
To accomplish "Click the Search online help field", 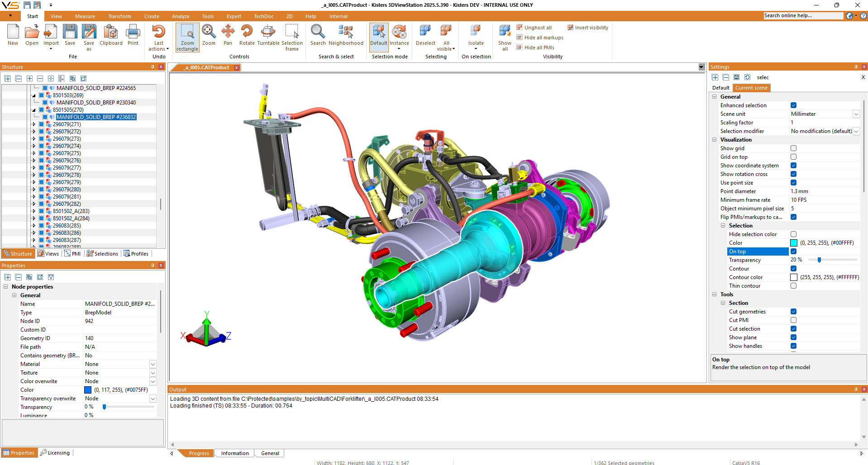I will click(803, 16).
